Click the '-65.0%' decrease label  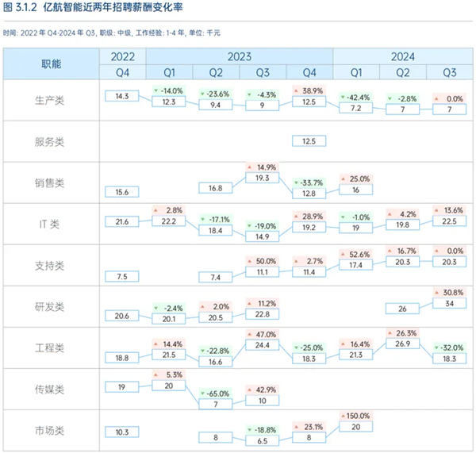[x=216, y=393]
